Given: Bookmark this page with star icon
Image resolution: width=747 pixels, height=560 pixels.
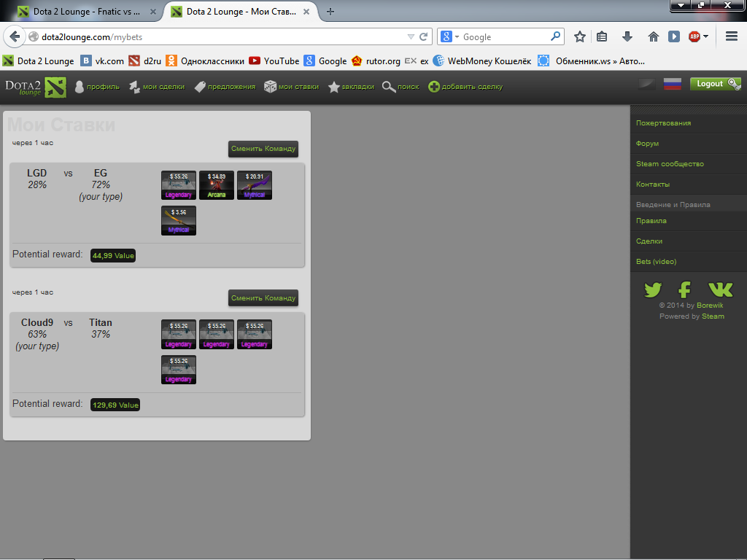Looking at the screenshot, I should [579, 36].
